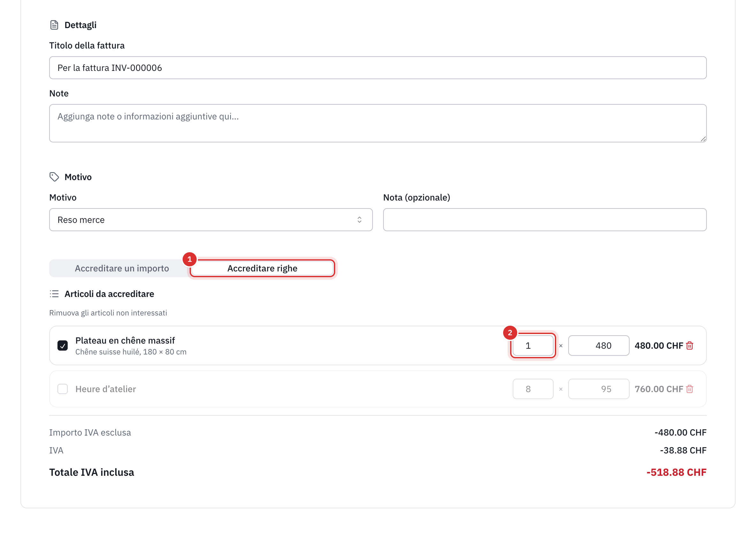Click the Nota (opzionale) input field
Image resolution: width=756 pixels, height=539 pixels.
[x=545, y=220]
